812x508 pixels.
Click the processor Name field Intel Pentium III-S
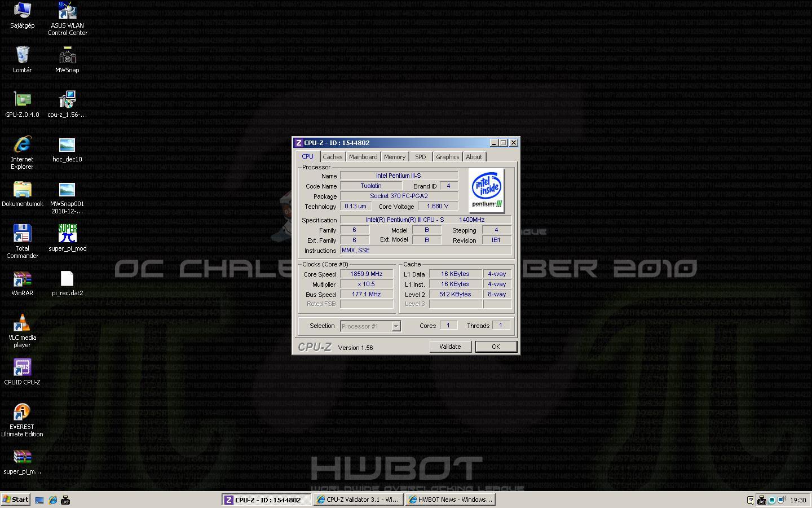point(399,176)
